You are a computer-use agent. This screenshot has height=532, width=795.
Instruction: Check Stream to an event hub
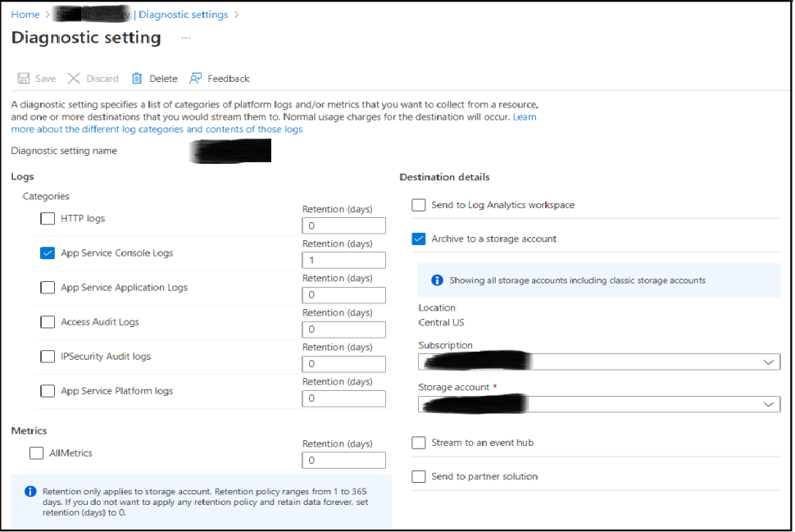[x=419, y=443]
